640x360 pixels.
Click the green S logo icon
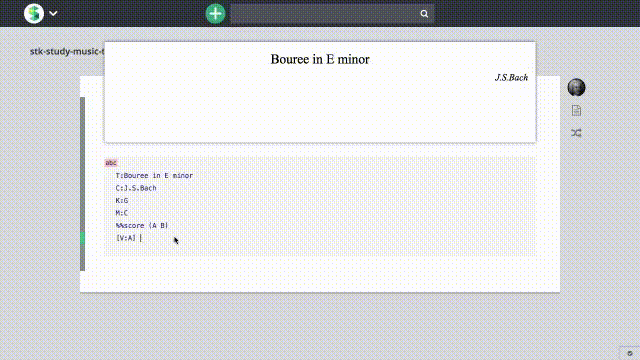point(34,13)
